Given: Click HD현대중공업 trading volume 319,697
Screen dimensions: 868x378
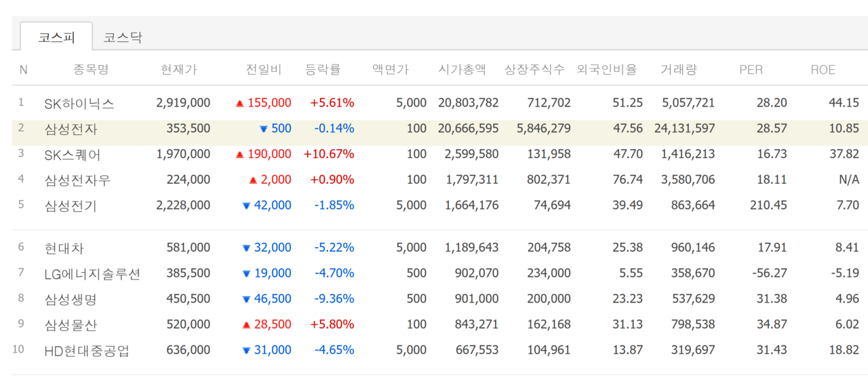Looking at the screenshot, I should 693,351.
